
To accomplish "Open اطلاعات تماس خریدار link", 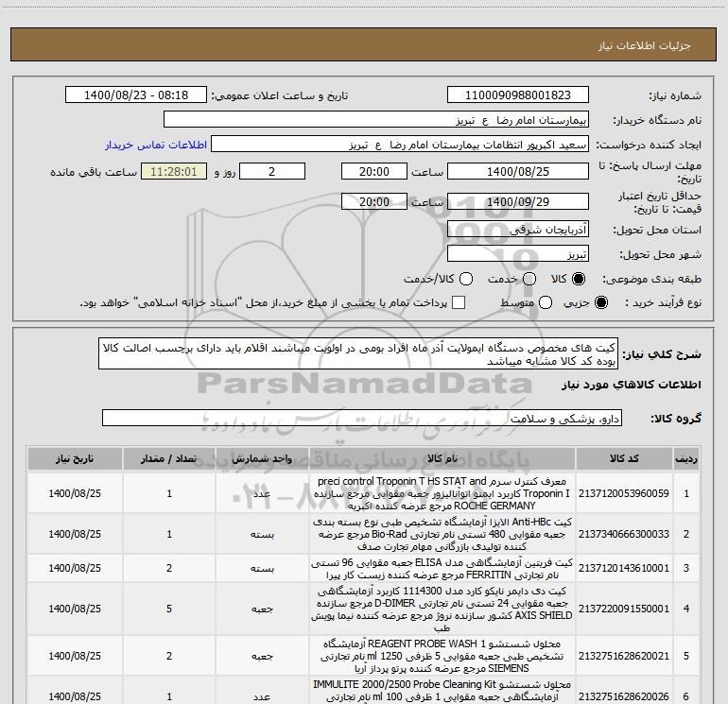I will pyautogui.click(x=156, y=145).
